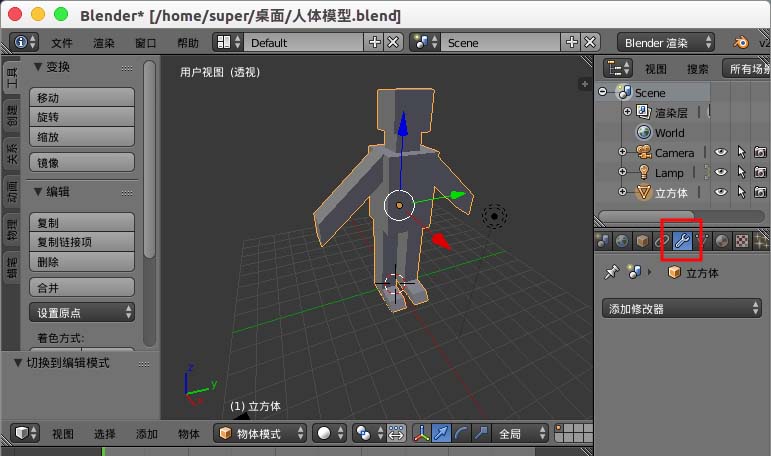Click the screen layout browse icon beside Default
Screen dimensions: 771x456
pyautogui.click(x=228, y=42)
